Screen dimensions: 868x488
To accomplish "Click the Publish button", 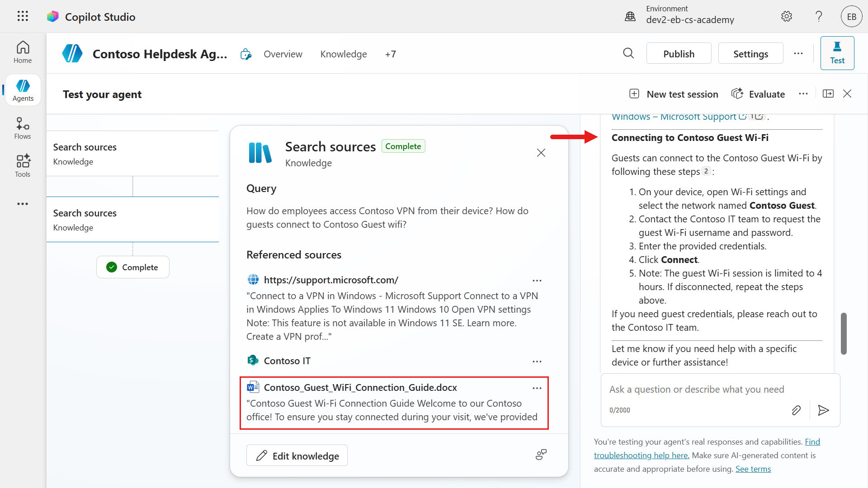I will (679, 54).
